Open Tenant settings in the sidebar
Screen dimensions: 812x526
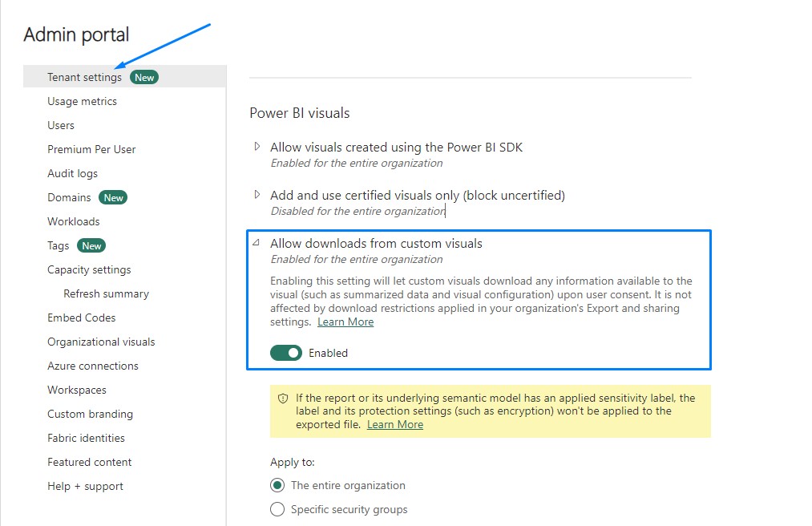(84, 78)
